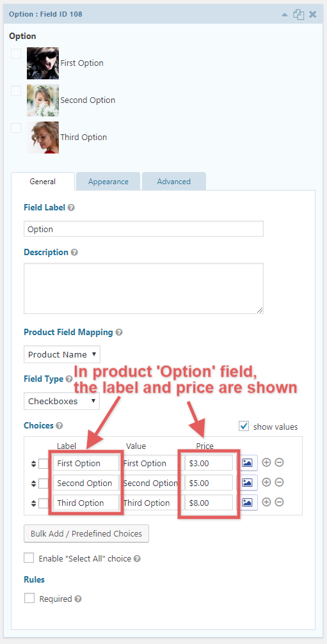Check the Second Option preview checkbox
This screenshot has width=327, height=644.
coord(16,91)
